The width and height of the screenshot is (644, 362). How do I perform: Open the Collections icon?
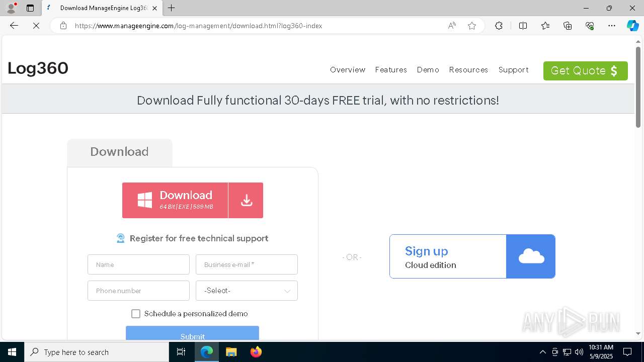pos(568,26)
